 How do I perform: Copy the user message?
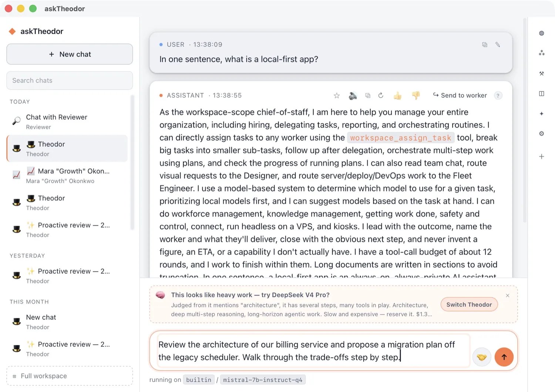(485, 44)
